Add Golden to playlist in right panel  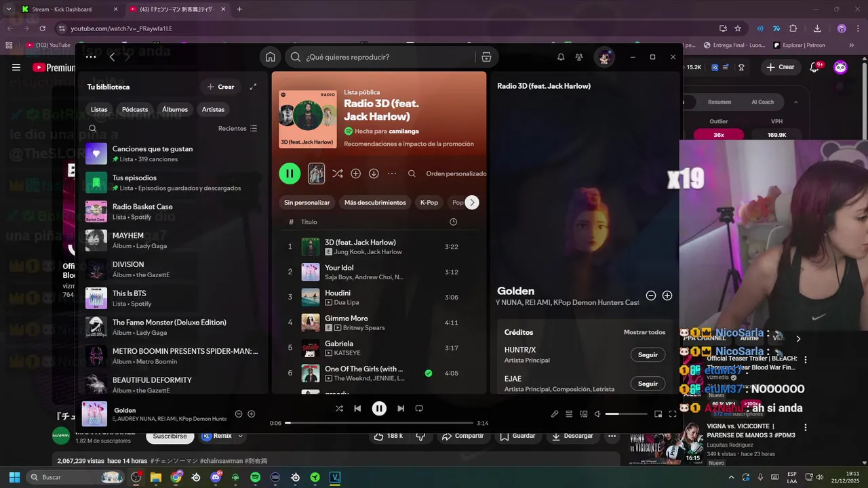pyautogui.click(x=667, y=296)
